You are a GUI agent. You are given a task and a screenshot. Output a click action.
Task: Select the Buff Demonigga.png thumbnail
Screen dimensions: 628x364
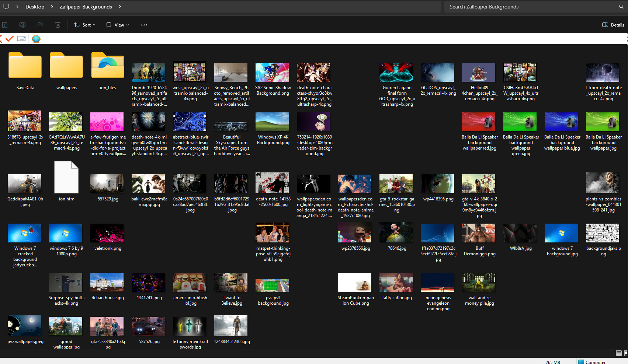[x=479, y=233]
